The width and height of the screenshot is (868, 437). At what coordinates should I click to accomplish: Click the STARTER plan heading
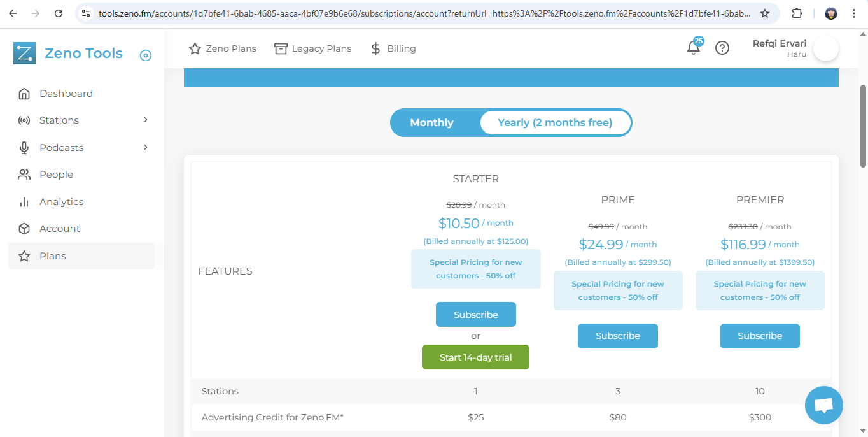pos(476,179)
